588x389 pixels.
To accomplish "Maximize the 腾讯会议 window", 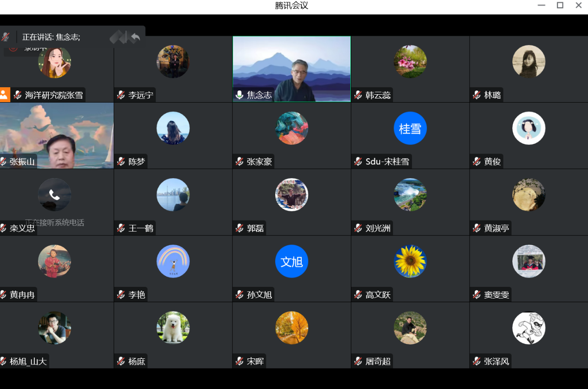I will (x=560, y=6).
